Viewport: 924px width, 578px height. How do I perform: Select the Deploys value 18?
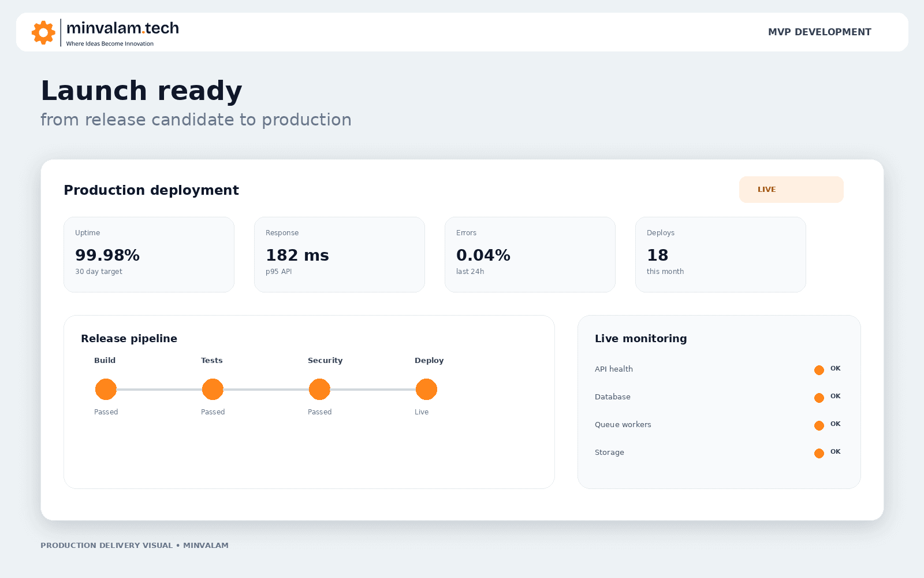(x=657, y=255)
